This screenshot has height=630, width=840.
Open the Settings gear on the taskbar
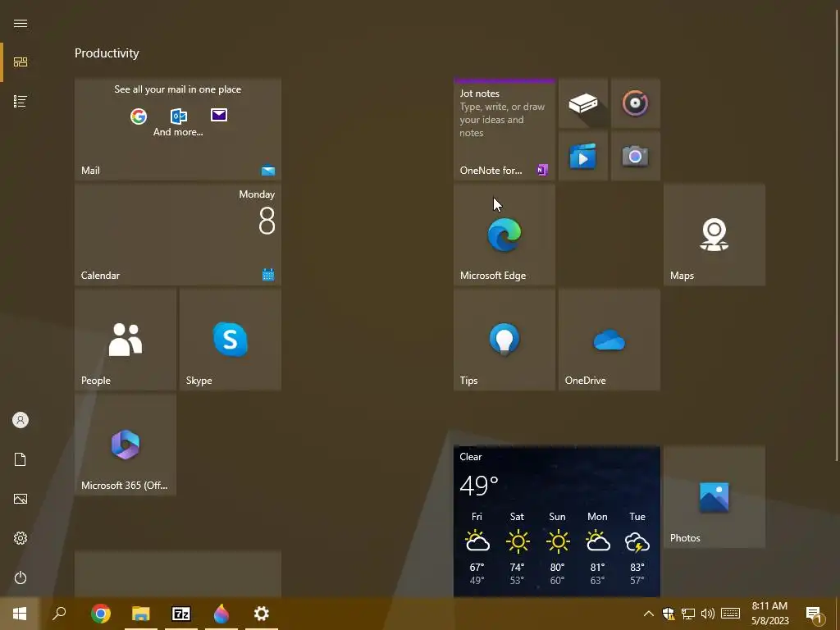point(262,614)
